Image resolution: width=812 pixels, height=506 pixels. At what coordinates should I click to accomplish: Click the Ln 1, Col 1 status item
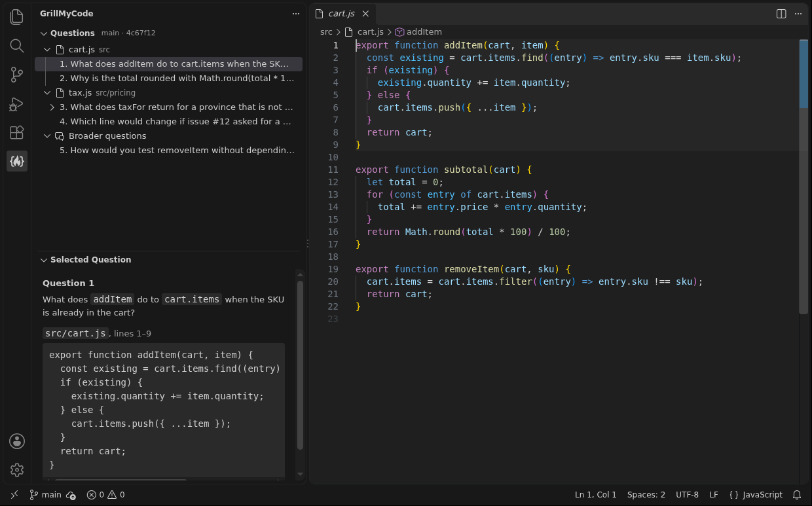596,495
